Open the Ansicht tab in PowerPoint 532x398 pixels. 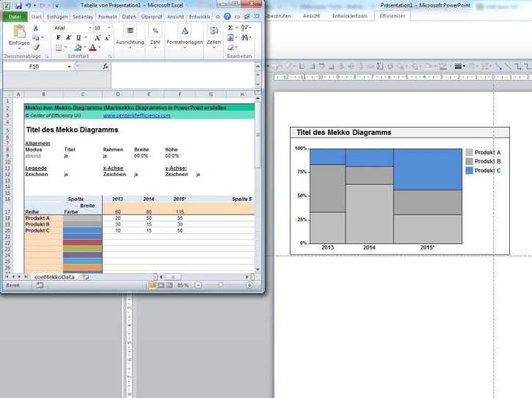(311, 16)
